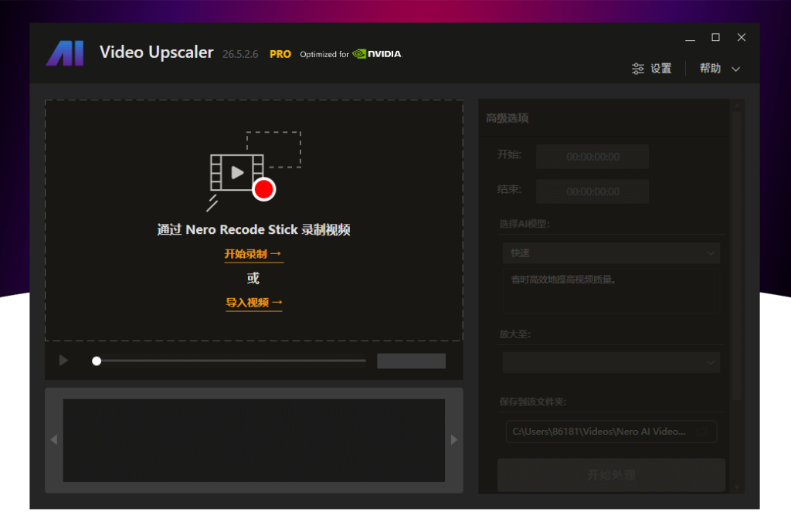
Task: Click the NVIDIA logo
Action: (377, 54)
